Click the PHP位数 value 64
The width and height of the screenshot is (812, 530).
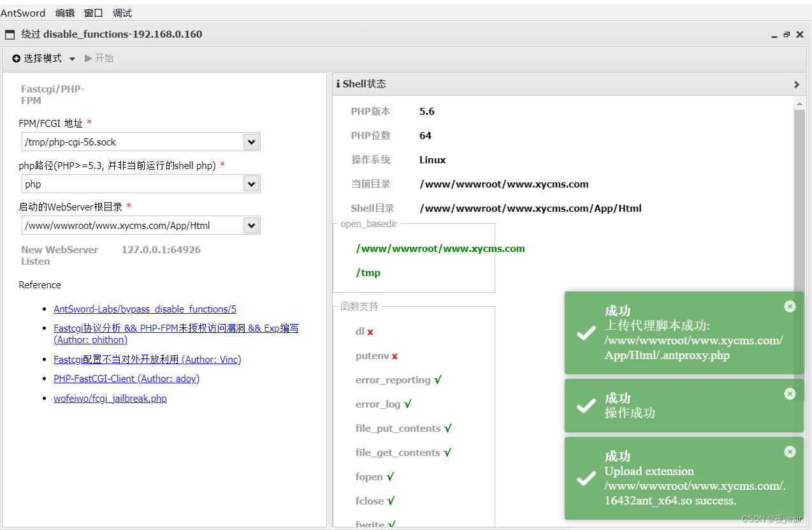tap(425, 135)
